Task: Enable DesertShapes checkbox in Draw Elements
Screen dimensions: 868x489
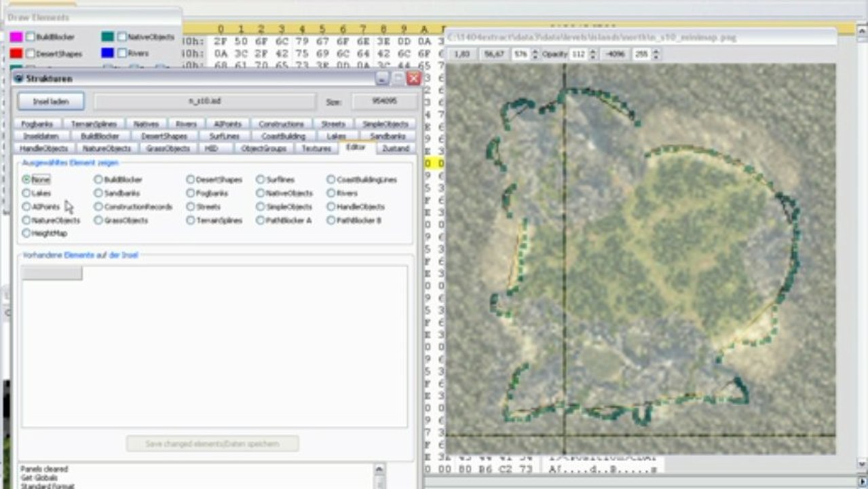Action: point(31,53)
